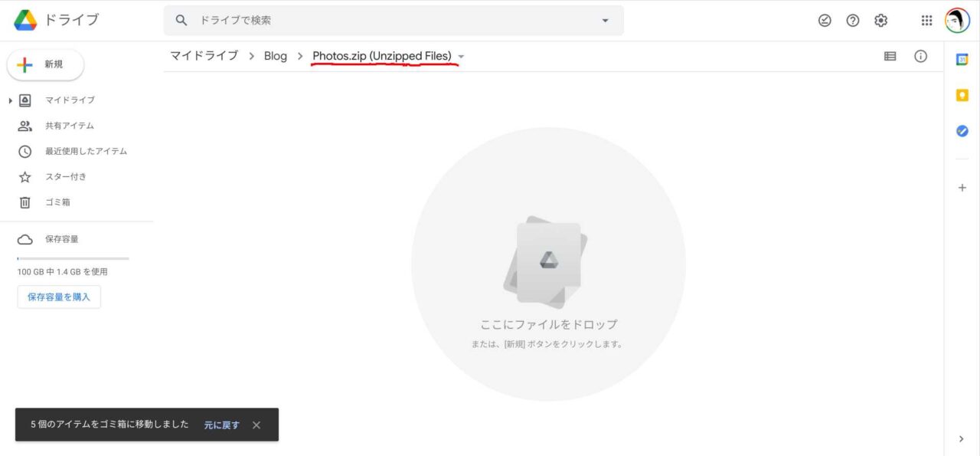Open Google Keep in side panel
980x456 pixels.
point(962,95)
